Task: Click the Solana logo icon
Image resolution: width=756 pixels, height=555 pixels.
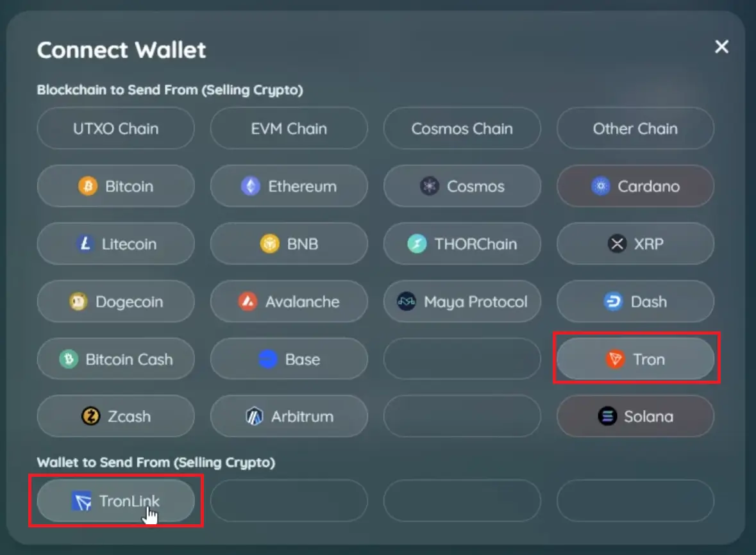Action: pyautogui.click(x=607, y=417)
